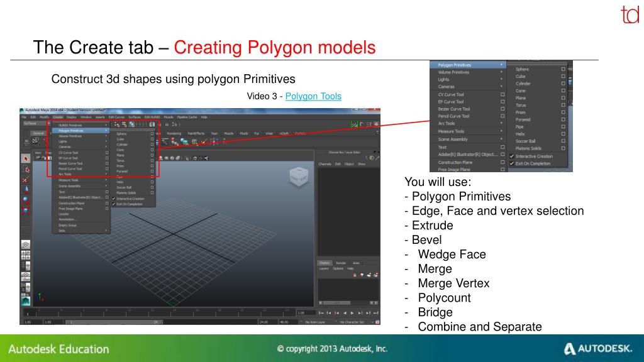Image resolution: width=644 pixels, height=362 pixels.
Task: Create new layer from selected objects
Action: click(375, 275)
